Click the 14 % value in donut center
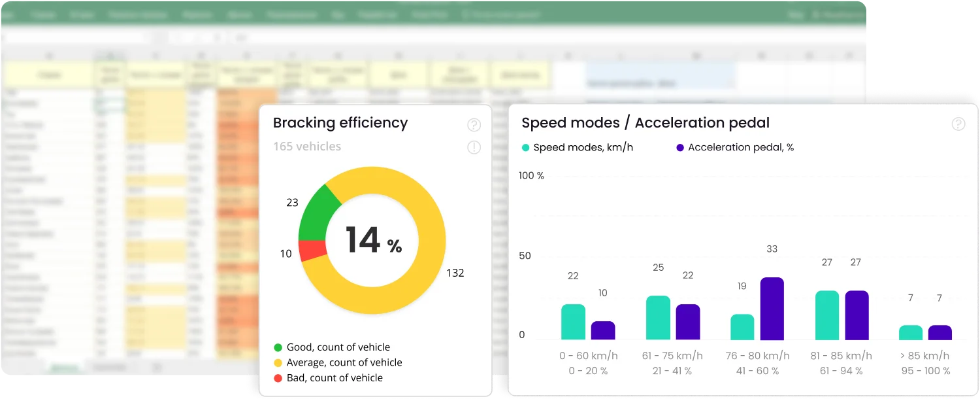This screenshot has width=980, height=399. [x=372, y=240]
